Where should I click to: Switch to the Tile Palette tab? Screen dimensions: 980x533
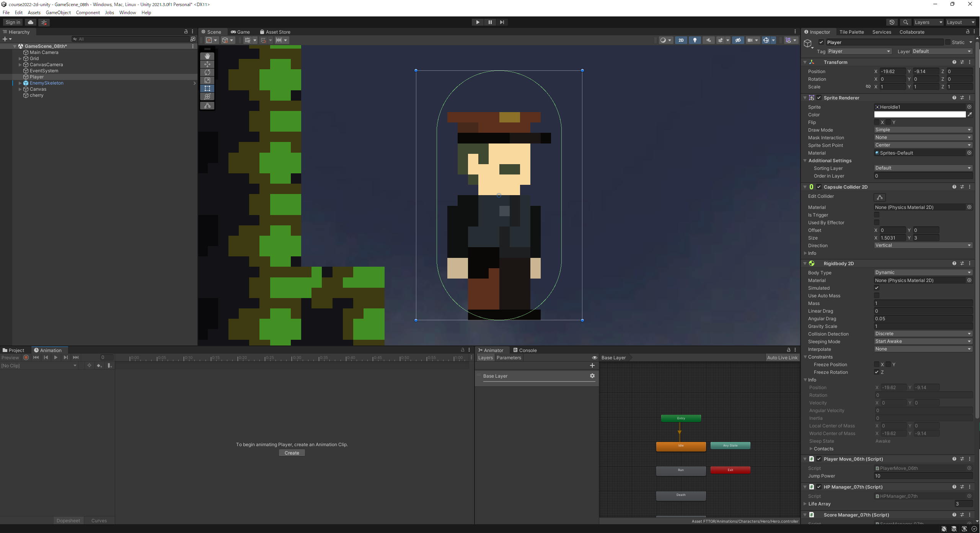pos(851,32)
